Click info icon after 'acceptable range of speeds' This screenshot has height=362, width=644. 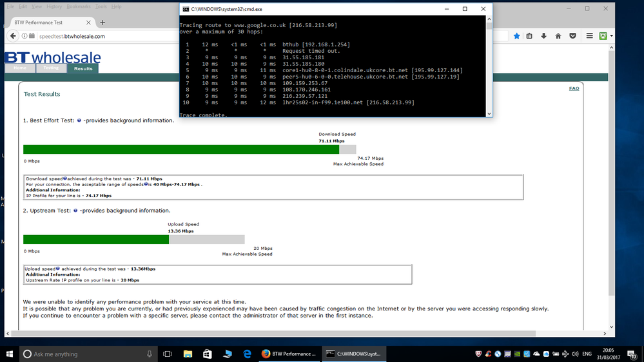point(146,184)
